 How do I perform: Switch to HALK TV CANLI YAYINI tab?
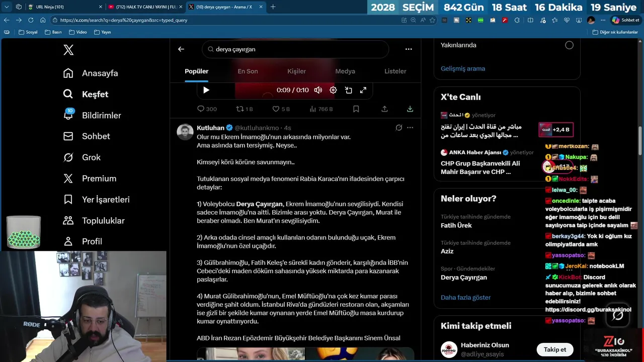pyautogui.click(x=145, y=7)
